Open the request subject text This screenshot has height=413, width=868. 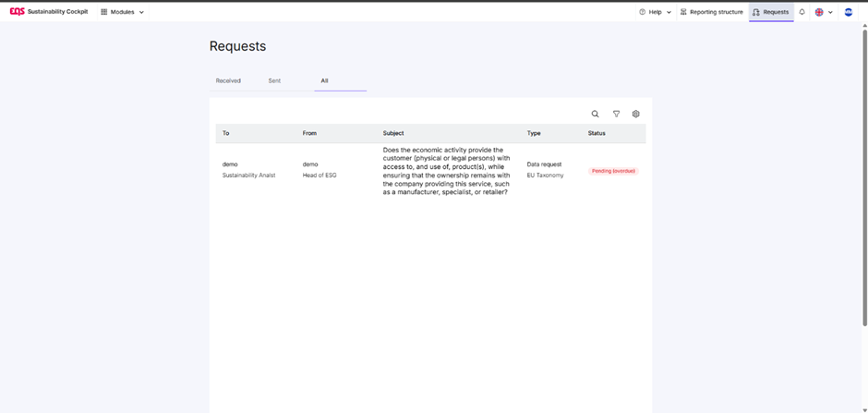click(446, 171)
